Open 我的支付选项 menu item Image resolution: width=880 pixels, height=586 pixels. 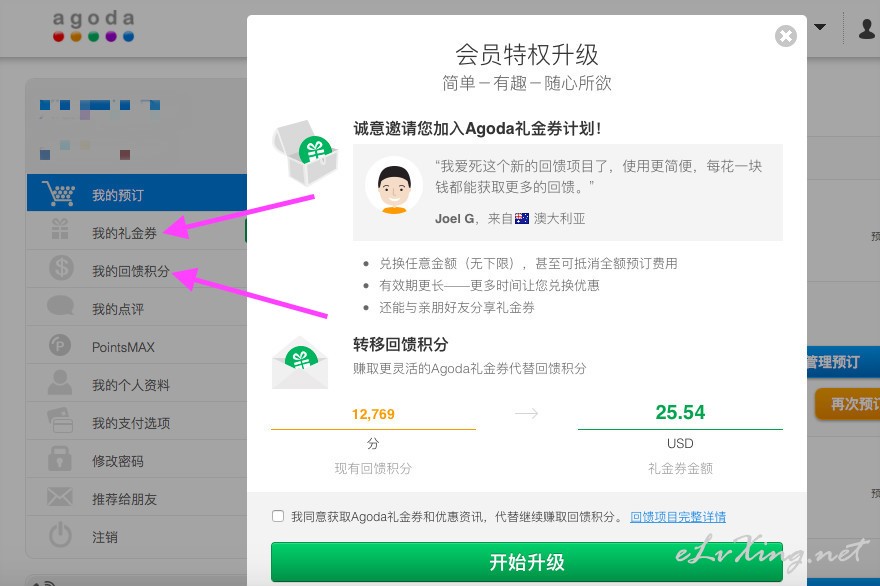coord(136,422)
